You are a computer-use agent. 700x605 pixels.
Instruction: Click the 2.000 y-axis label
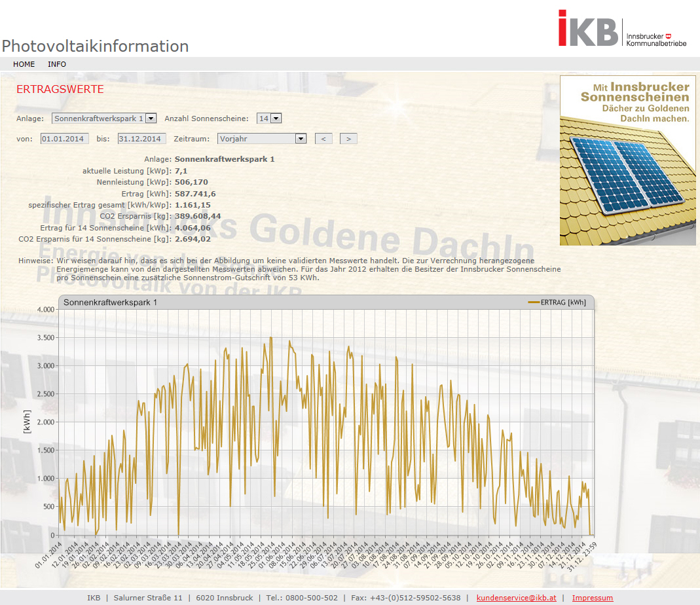(46, 422)
